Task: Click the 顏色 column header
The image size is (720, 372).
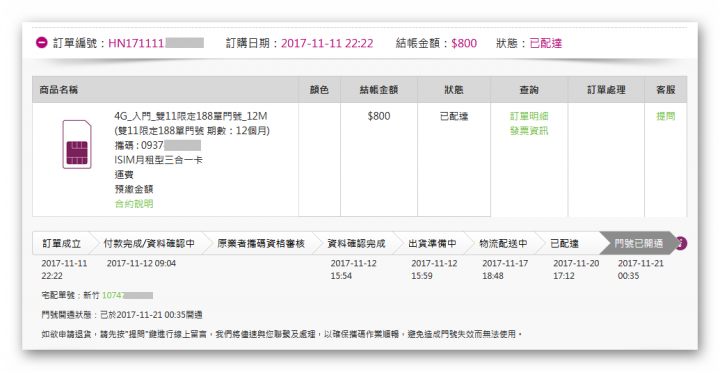Action: point(319,90)
